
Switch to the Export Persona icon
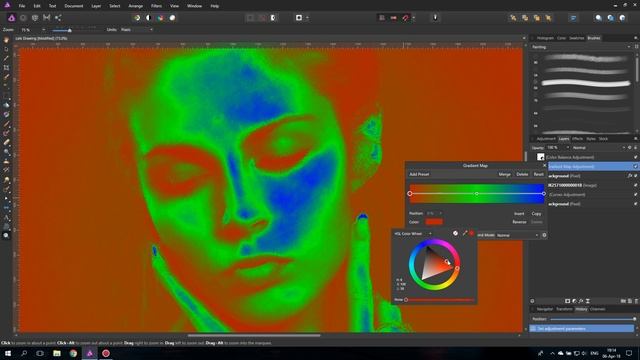(58, 18)
